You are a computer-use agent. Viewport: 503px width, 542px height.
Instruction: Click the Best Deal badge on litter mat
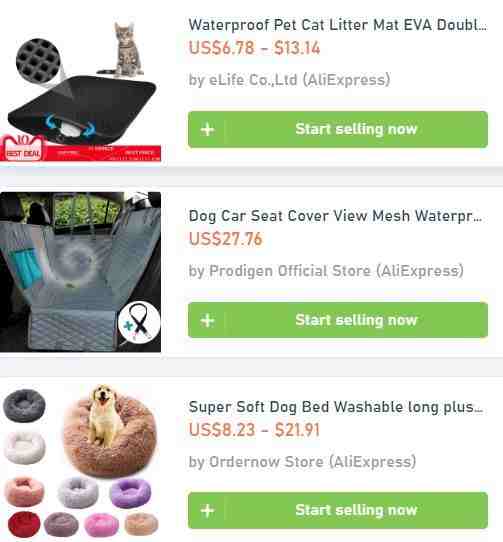coord(23,148)
